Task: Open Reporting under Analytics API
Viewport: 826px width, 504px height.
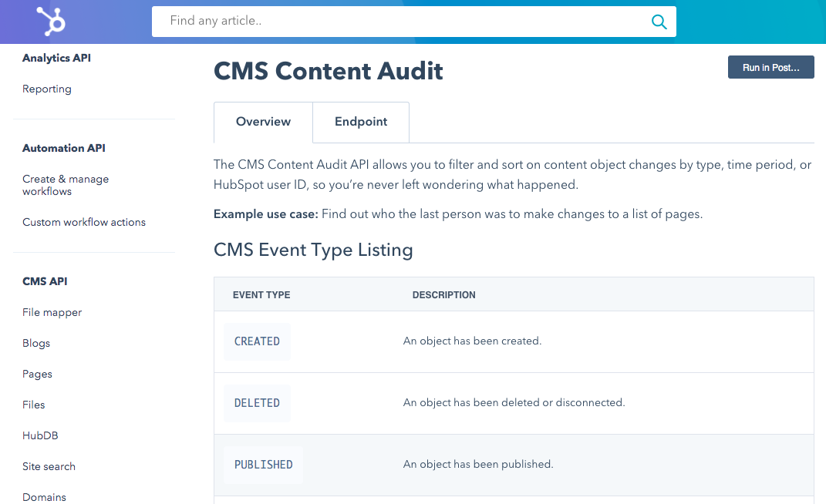Action: 47,89
